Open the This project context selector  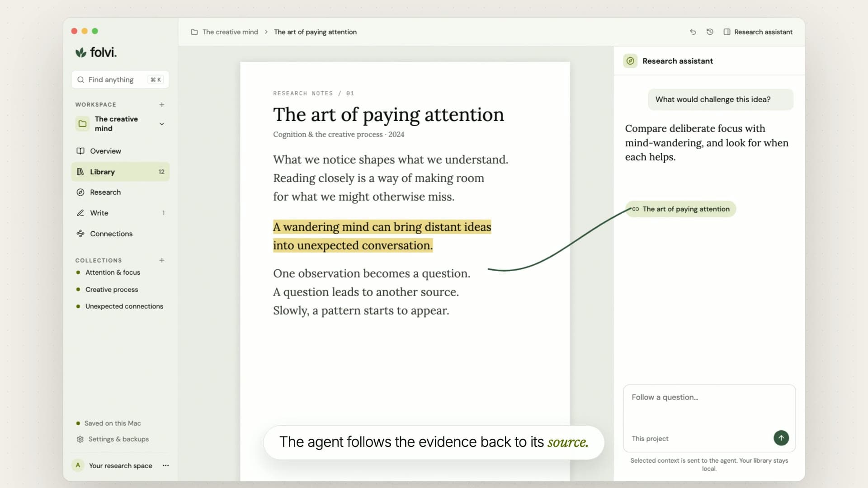[x=650, y=439]
